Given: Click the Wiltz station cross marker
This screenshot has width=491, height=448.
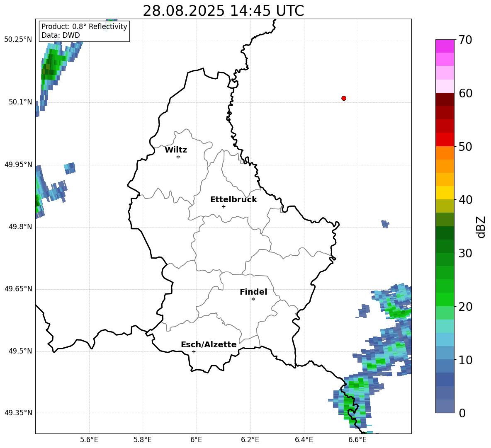Looking at the screenshot, I should coord(178,157).
